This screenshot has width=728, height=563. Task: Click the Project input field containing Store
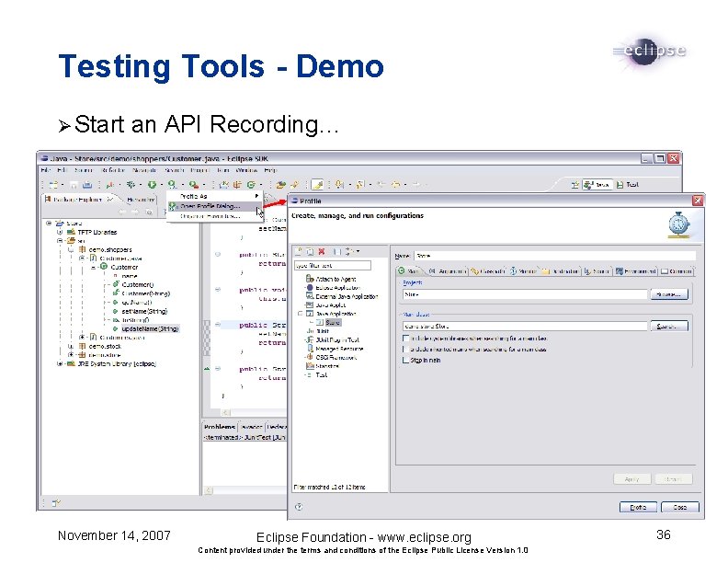click(525, 294)
